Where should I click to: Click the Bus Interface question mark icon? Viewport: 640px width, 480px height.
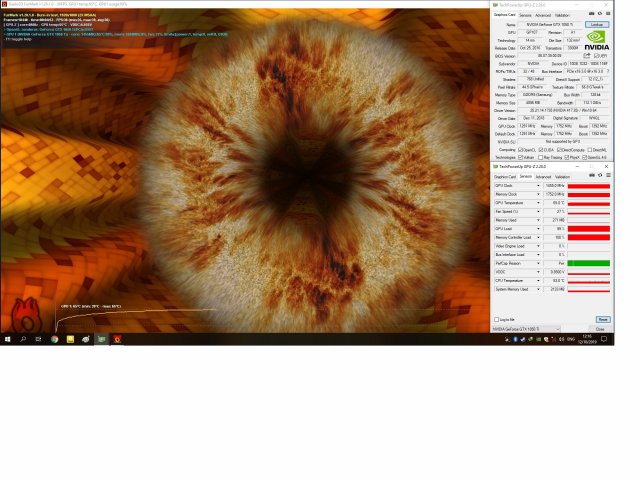(606, 71)
